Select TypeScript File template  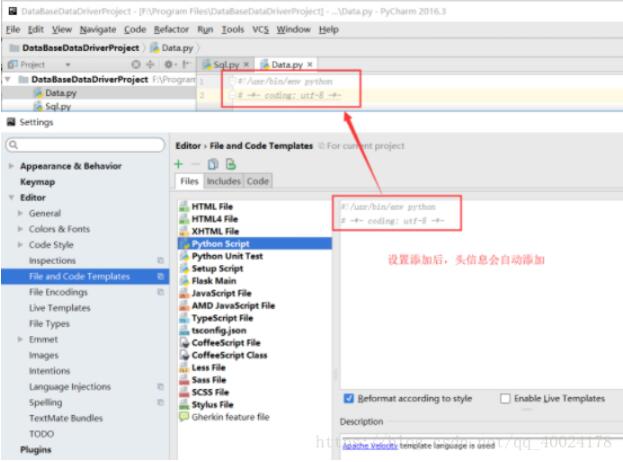pos(222,318)
